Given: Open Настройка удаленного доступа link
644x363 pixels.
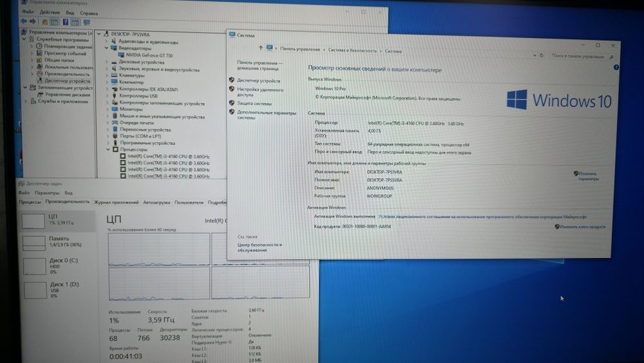Looking at the screenshot, I should click(260, 92).
